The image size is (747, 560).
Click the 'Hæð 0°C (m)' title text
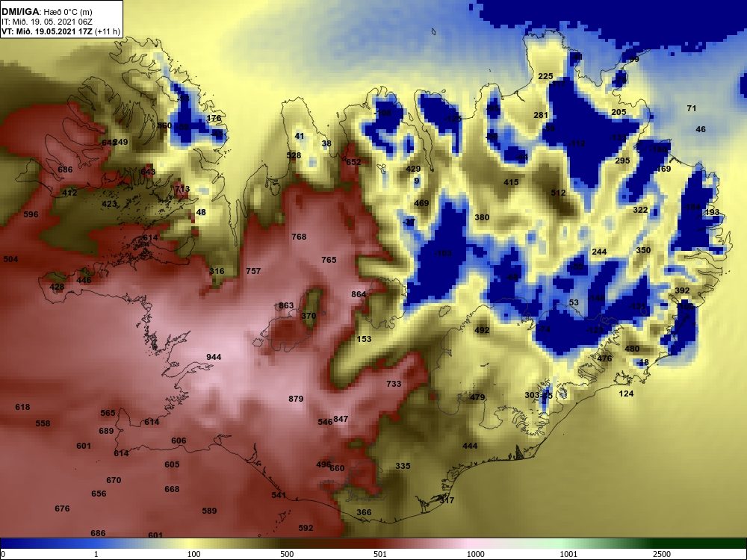(x=66, y=12)
